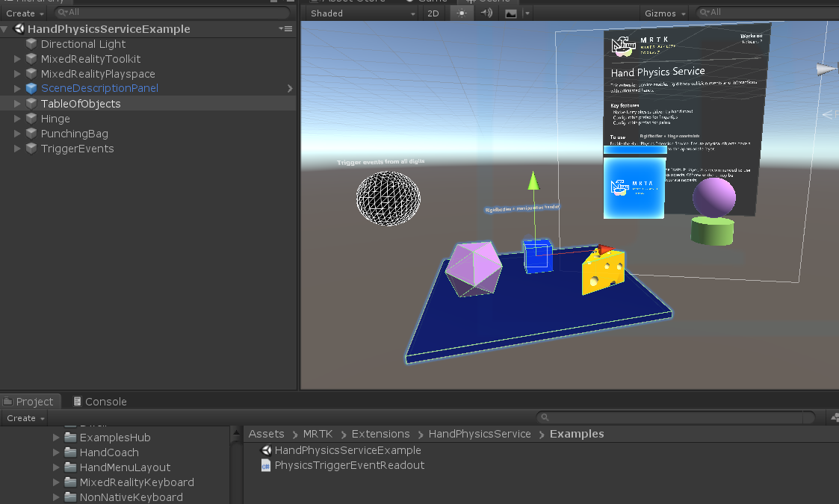This screenshot has width=839, height=504.
Task: Click Scene view search field
Action: (x=768, y=12)
